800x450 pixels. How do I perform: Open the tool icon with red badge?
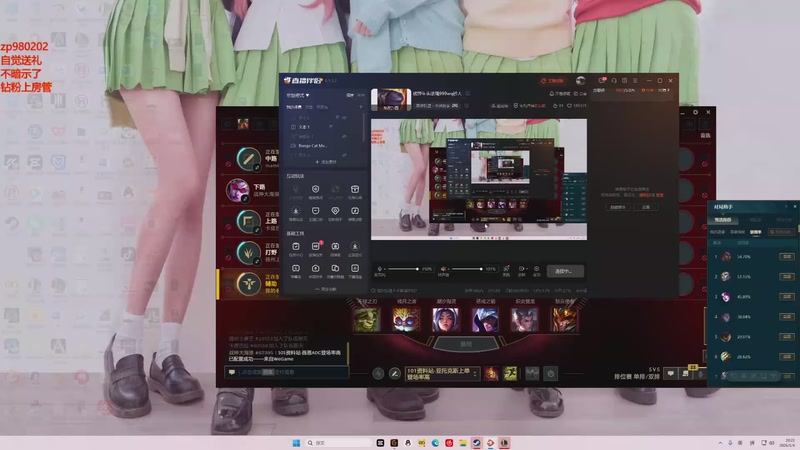[x=316, y=248]
